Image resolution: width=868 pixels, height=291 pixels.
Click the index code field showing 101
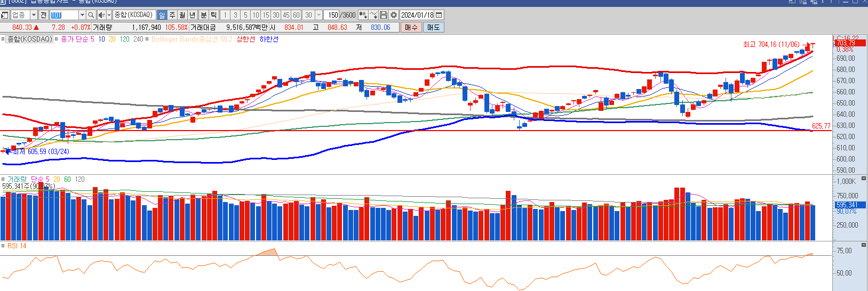65,15
